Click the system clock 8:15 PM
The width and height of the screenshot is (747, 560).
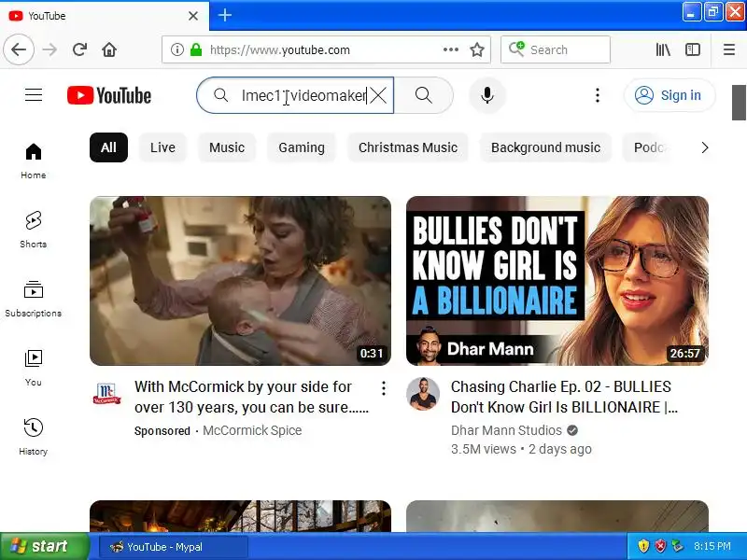712,546
